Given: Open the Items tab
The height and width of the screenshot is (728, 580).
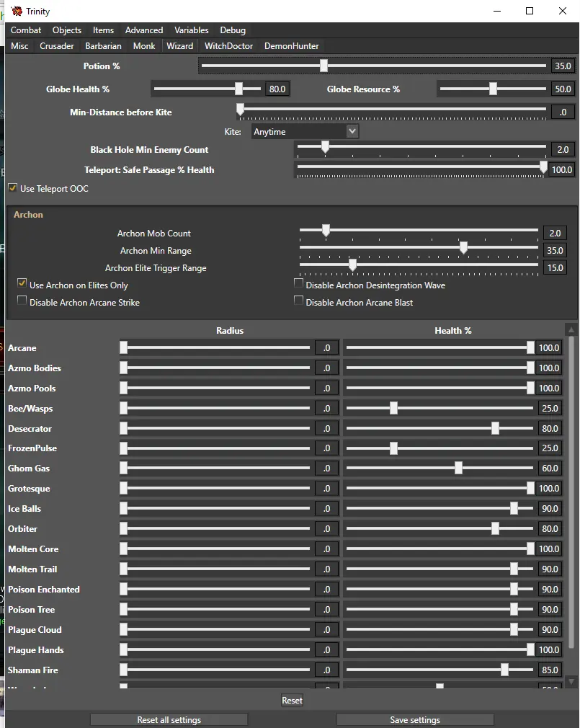Looking at the screenshot, I should coord(103,30).
